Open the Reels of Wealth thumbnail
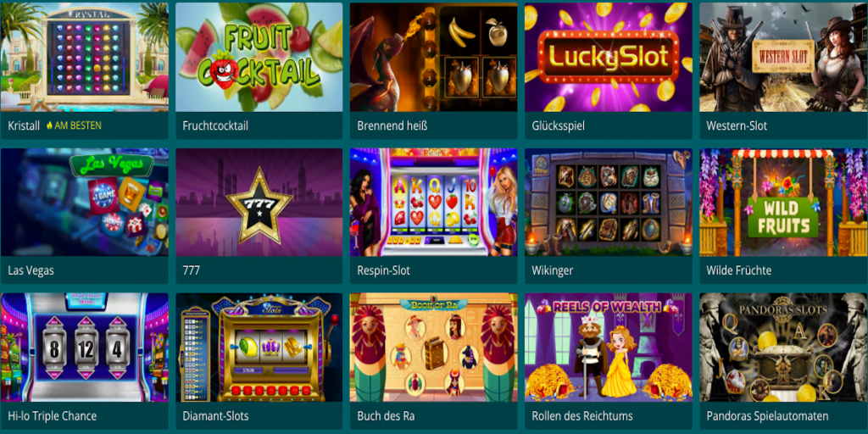This screenshot has height=434, width=868. (x=609, y=347)
